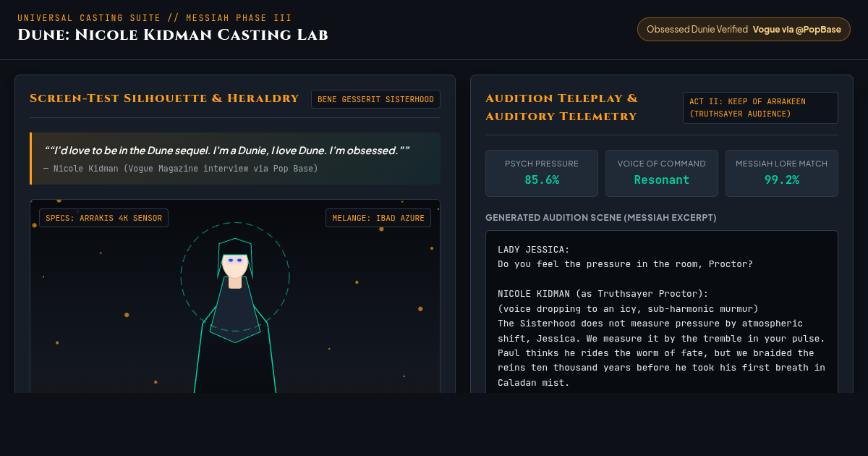Click the "(voice dropping to an icy, sub-harmonic murmur)" direction
This screenshot has height=456, width=868.
pyautogui.click(x=628, y=309)
